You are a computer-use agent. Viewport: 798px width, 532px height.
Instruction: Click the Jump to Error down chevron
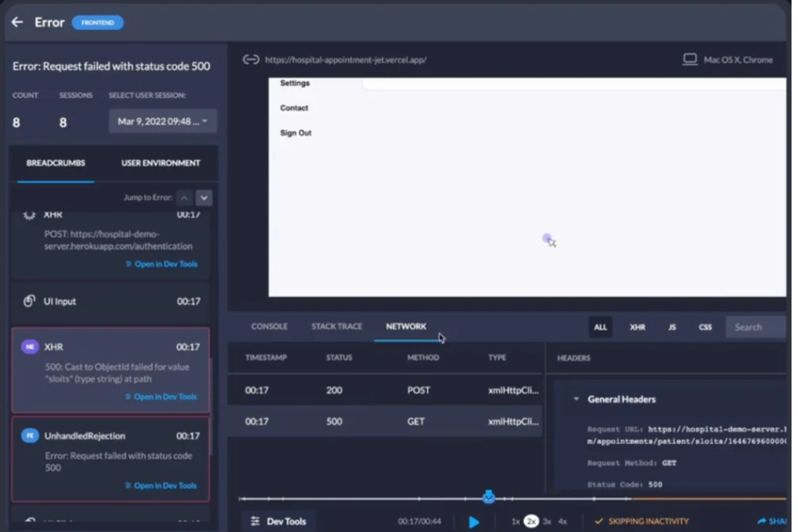point(204,198)
